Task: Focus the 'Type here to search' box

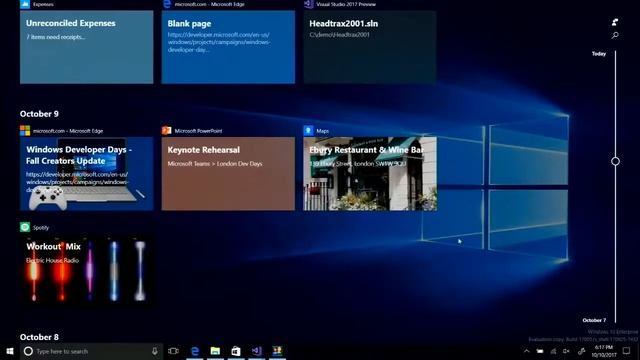Action: (x=91, y=351)
